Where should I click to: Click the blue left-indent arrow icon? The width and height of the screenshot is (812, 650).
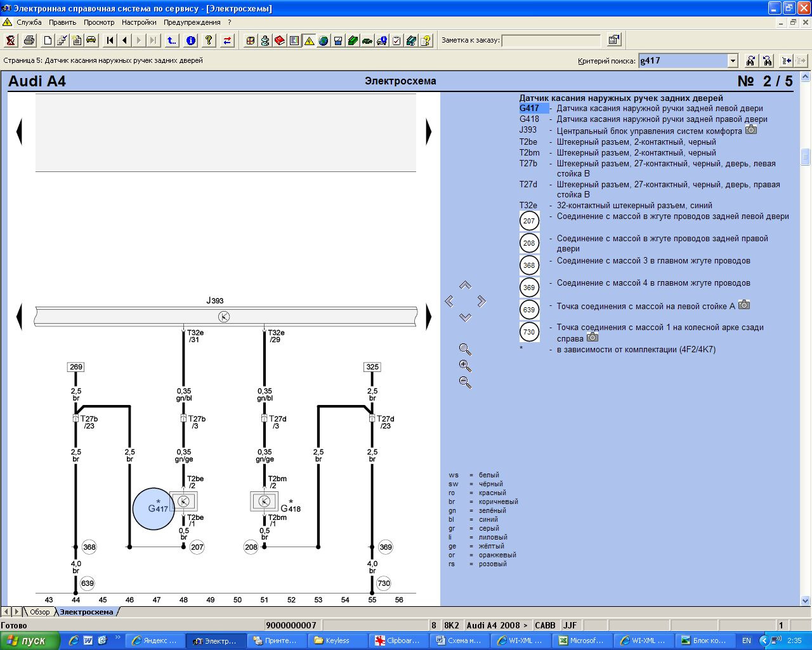point(787,61)
